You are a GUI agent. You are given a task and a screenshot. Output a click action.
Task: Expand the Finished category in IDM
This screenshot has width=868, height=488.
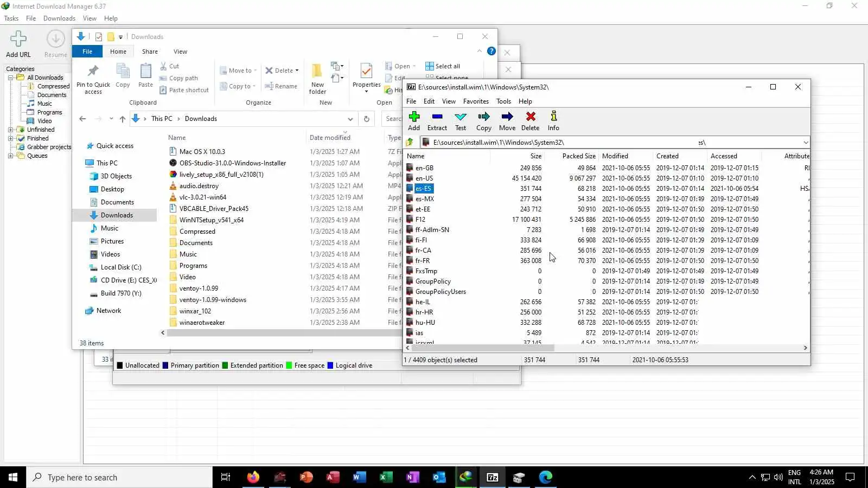(x=10, y=138)
